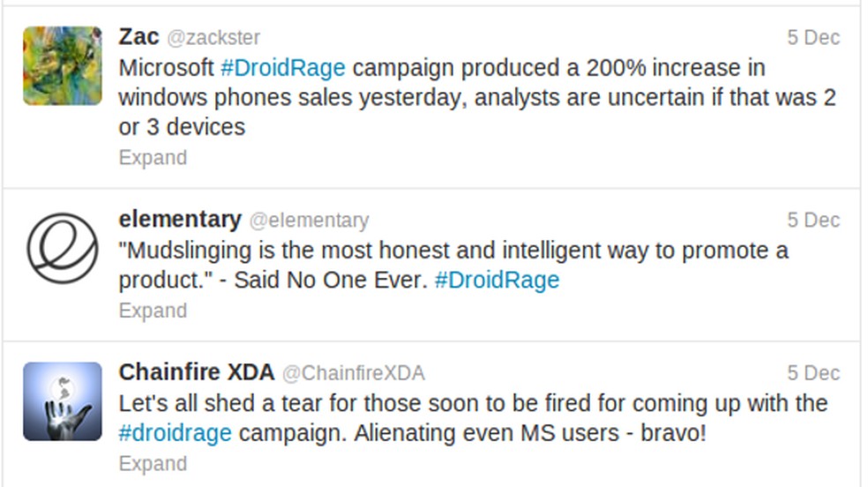868x487 pixels.
Task: Open Zac's profile via his name
Action: pyautogui.click(x=138, y=37)
